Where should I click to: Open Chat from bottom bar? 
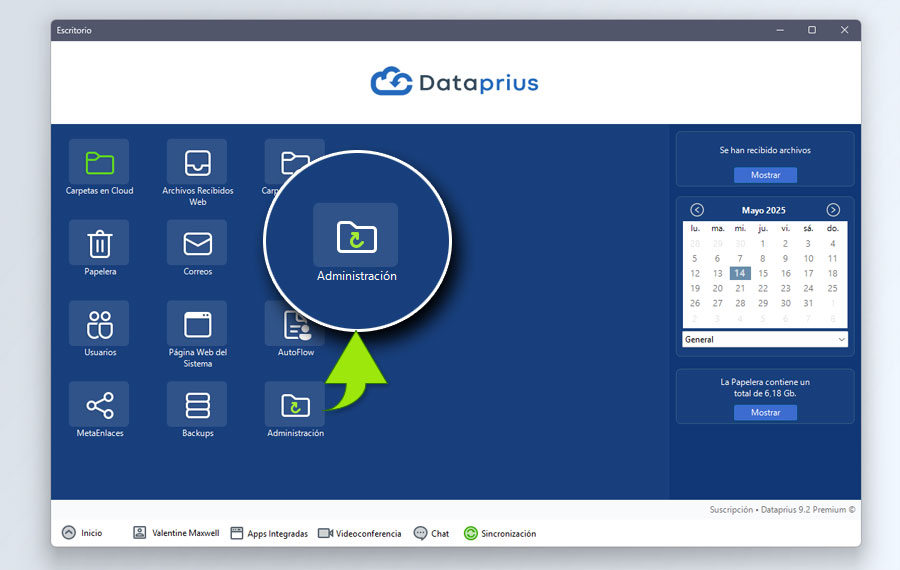coord(440,534)
